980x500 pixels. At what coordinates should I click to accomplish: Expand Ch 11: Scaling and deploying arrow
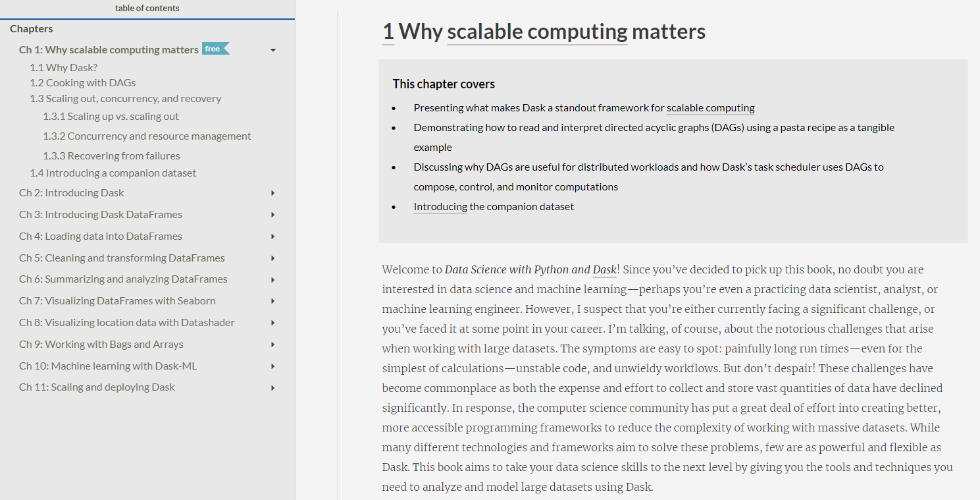click(x=273, y=388)
